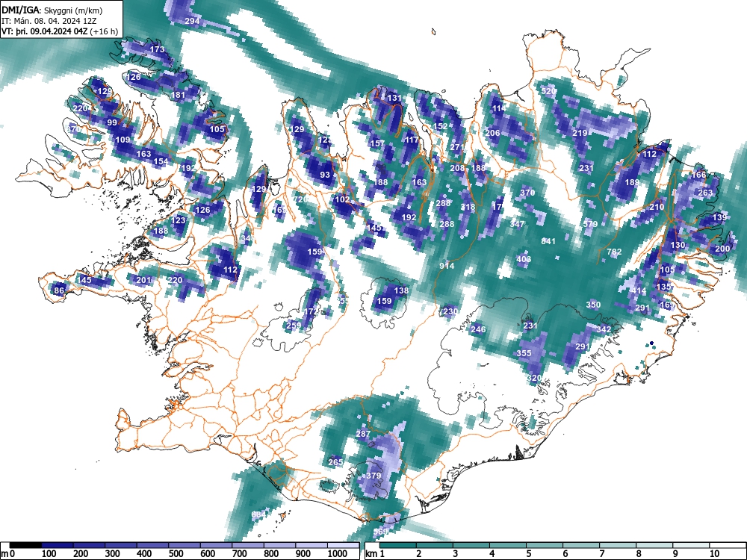
Task: Click the visibility value 201
Action: pyautogui.click(x=144, y=280)
